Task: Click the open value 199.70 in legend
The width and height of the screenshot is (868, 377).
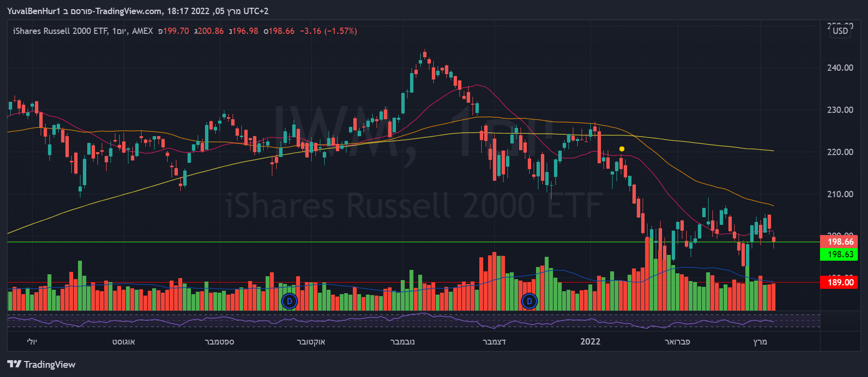Action: point(176,31)
